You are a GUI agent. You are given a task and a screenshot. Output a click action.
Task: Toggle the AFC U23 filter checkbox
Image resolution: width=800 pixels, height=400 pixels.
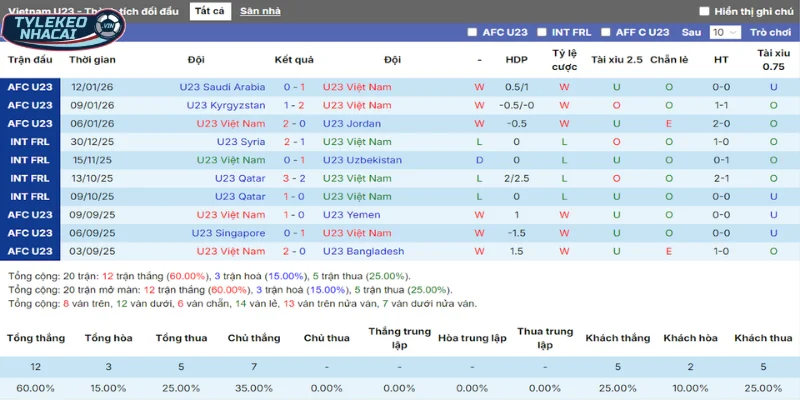coord(473,32)
